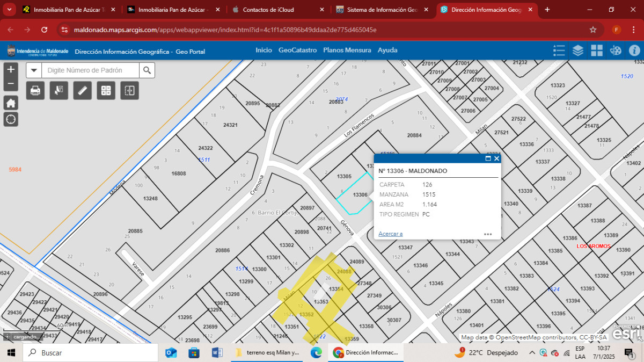
Task: Return map to home extent
Action: 11,103
